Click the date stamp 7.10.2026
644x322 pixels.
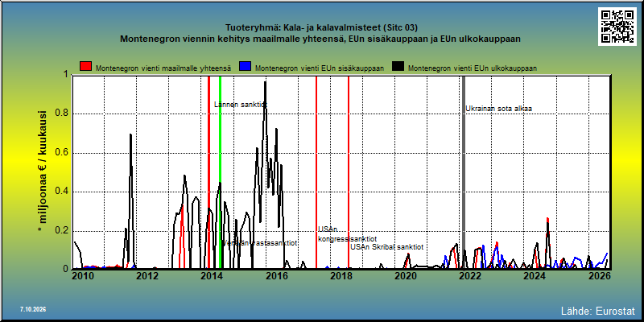(x=33, y=309)
